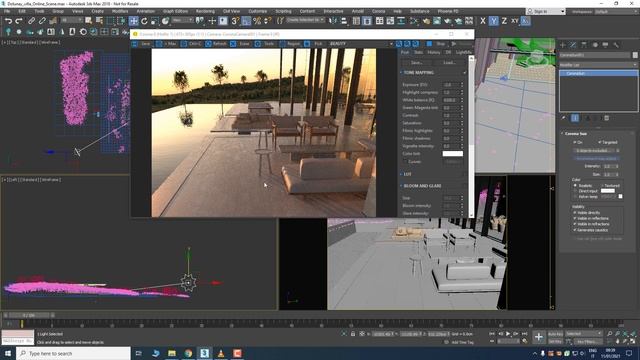Toggle Visible in refractions checkbox
Screen dimensions: 640x360
575,224
